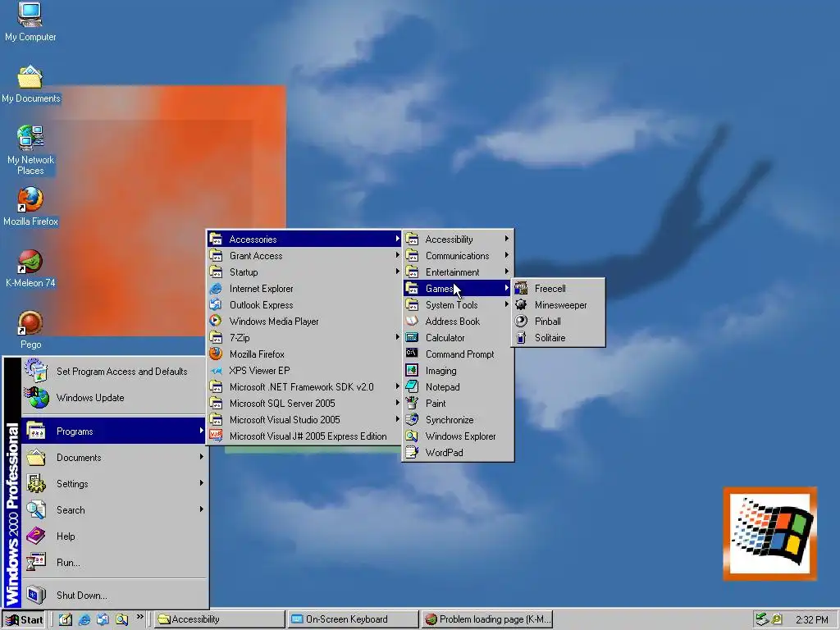Open Synchronize from Accessories menu
840x630 pixels.
point(458,420)
